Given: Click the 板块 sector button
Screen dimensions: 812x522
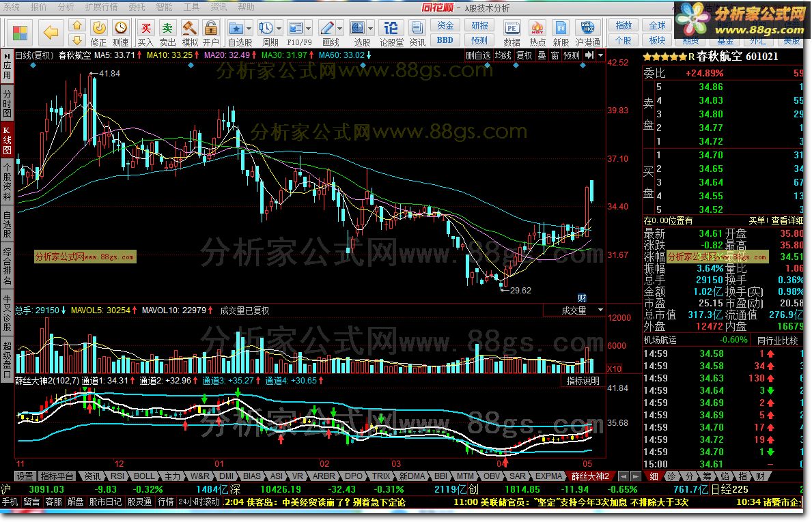Looking at the screenshot, I should [657, 40].
